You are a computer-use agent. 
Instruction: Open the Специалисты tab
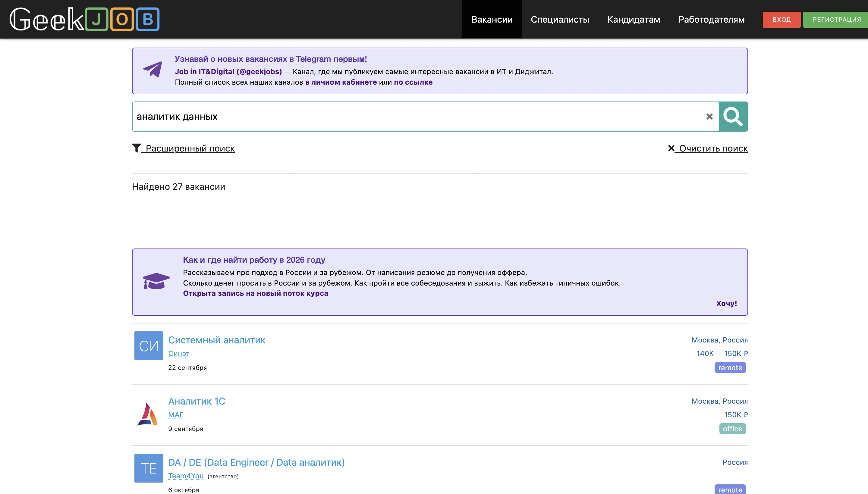click(x=560, y=19)
